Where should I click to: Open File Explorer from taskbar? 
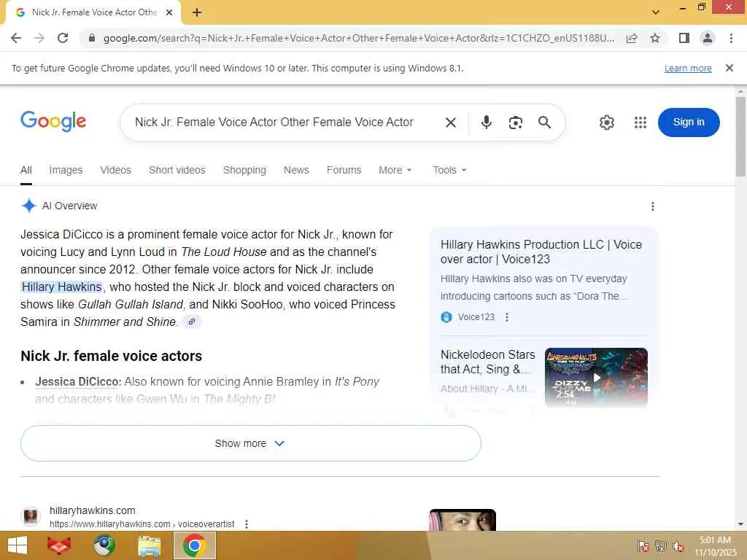[149, 545]
